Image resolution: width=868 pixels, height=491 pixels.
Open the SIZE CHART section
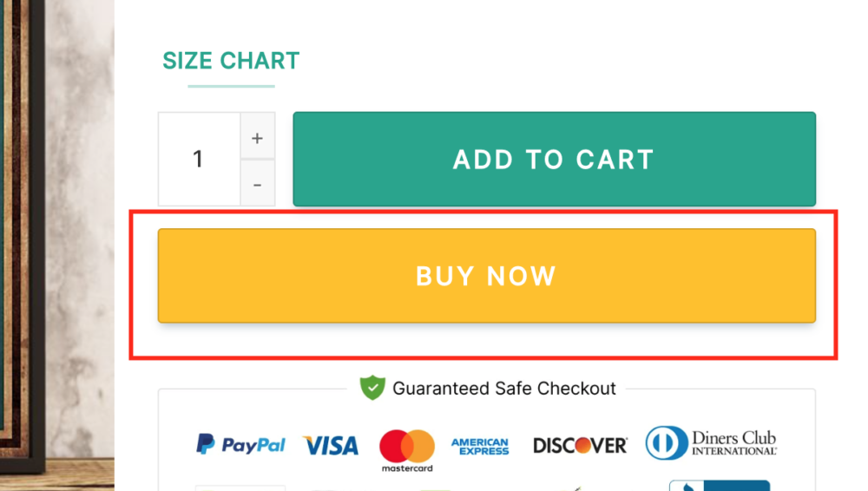pyautogui.click(x=231, y=61)
